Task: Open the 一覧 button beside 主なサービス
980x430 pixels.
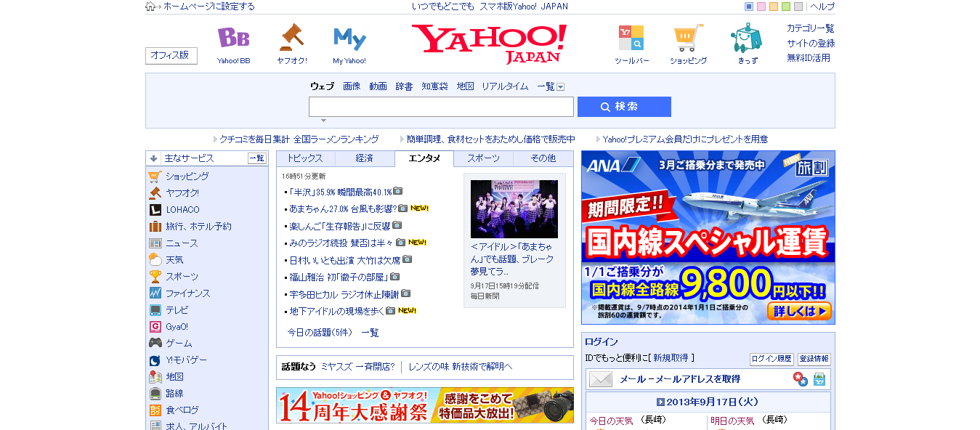Action: tap(256, 158)
